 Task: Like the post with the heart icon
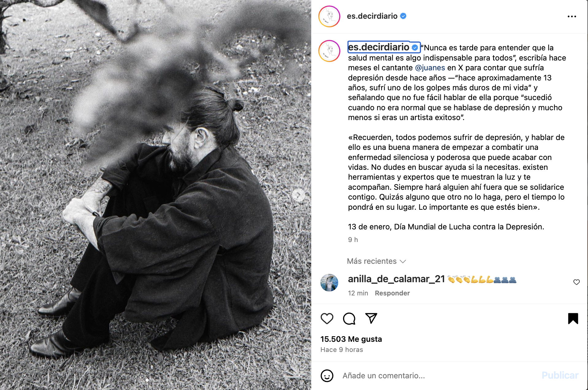[x=327, y=318]
